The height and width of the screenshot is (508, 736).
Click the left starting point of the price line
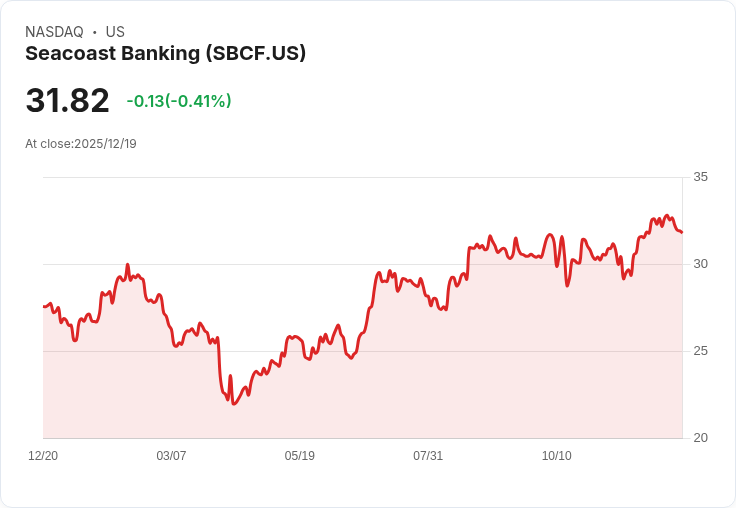(x=44, y=306)
